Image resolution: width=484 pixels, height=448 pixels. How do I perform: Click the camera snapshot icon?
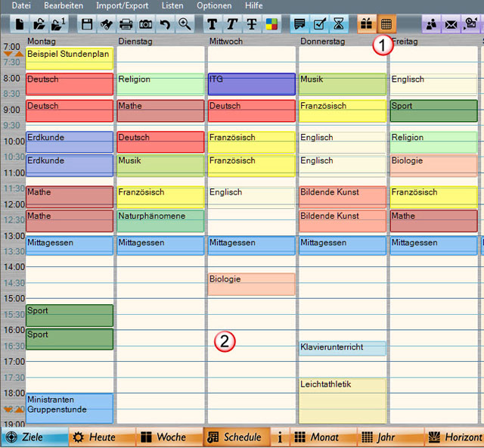tap(146, 24)
